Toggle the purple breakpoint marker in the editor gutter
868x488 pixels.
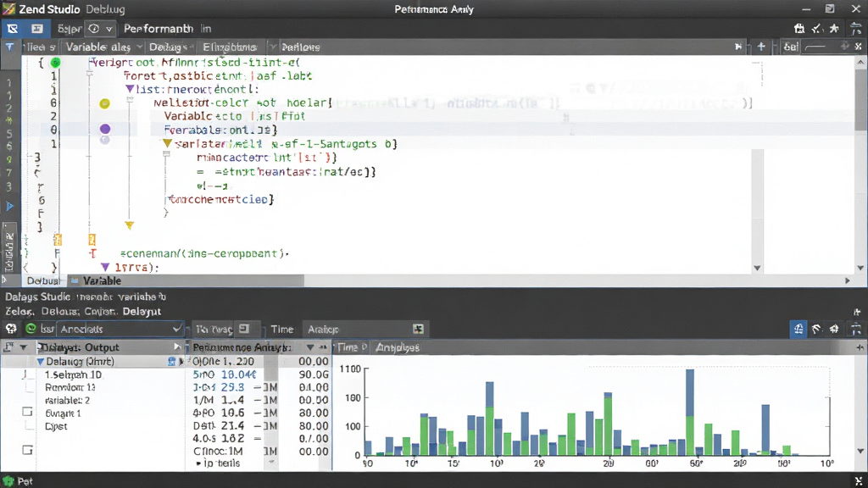[x=104, y=129]
